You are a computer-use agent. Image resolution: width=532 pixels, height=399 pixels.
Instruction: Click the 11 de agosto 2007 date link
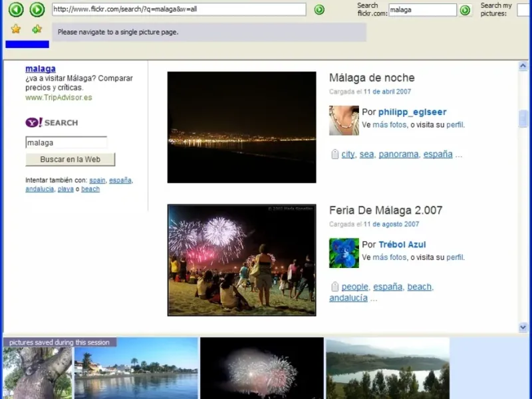pyautogui.click(x=391, y=224)
